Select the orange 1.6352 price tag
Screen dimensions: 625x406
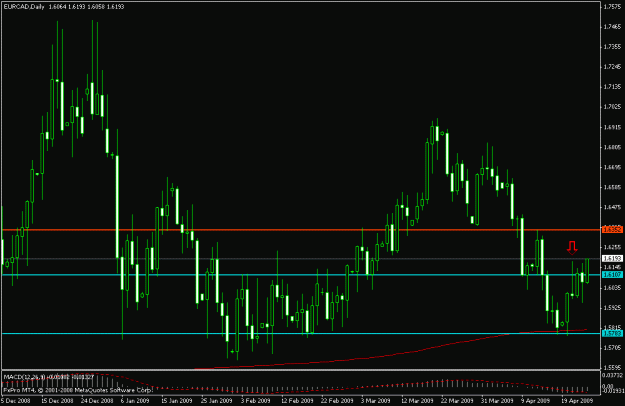(x=613, y=229)
